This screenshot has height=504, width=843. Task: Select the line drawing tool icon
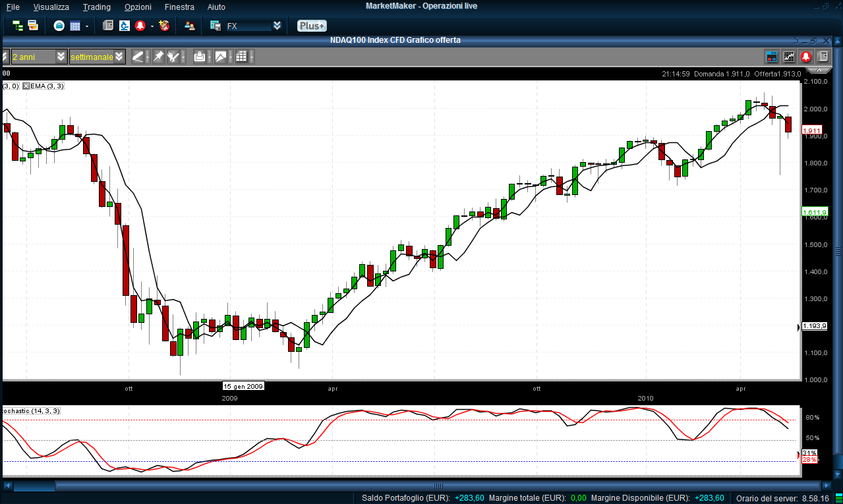pyautogui.click(x=138, y=57)
